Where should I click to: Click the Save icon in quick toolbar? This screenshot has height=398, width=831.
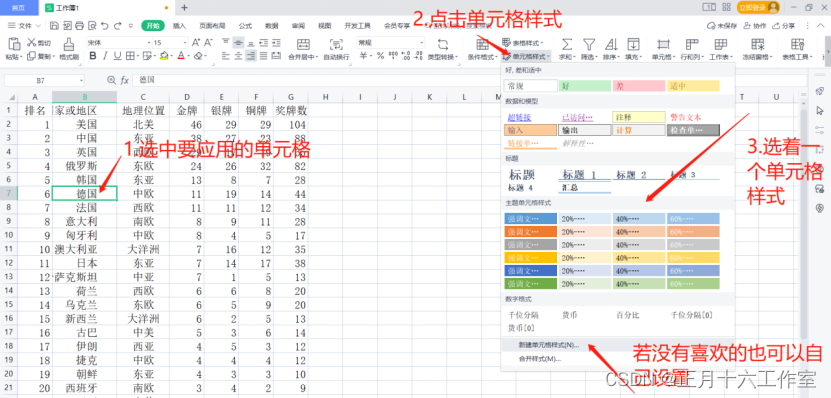[x=54, y=25]
